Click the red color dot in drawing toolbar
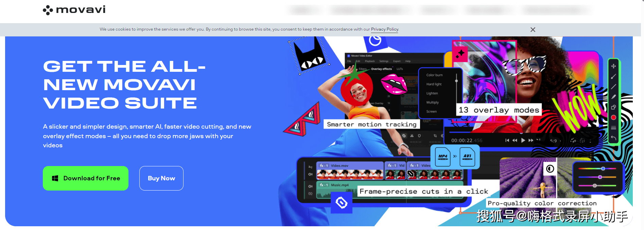 click(613, 118)
